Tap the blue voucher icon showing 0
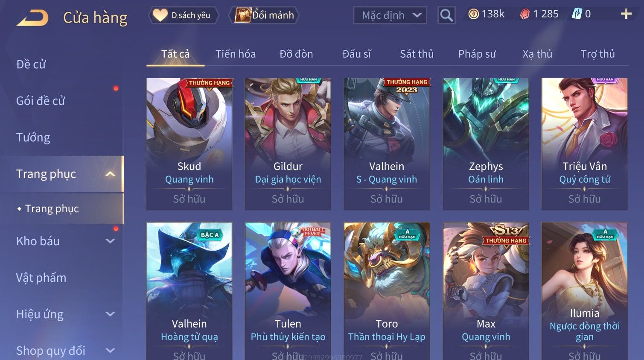The width and height of the screenshot is (644, 360). 577,14
